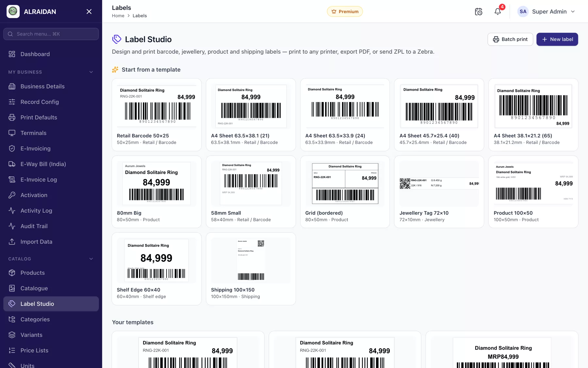Click the Activity Log pulse icon

(x=12, y=211)
